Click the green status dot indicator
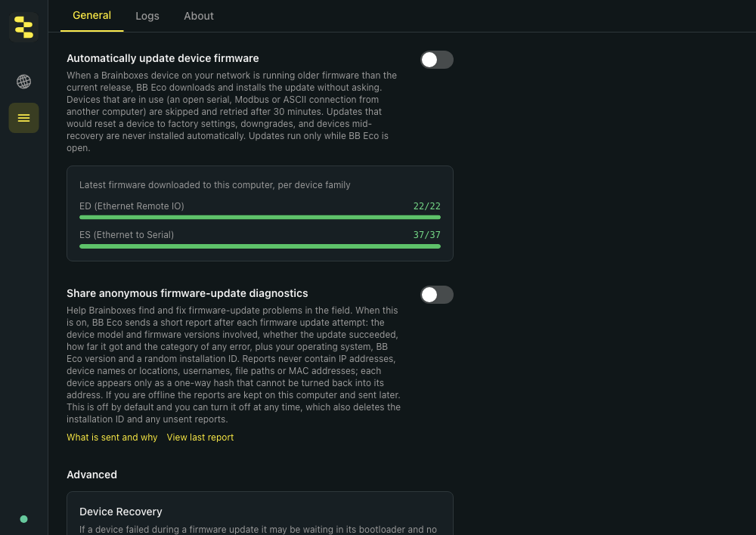This screenshot has width=756, height=535. click(23, 519)
